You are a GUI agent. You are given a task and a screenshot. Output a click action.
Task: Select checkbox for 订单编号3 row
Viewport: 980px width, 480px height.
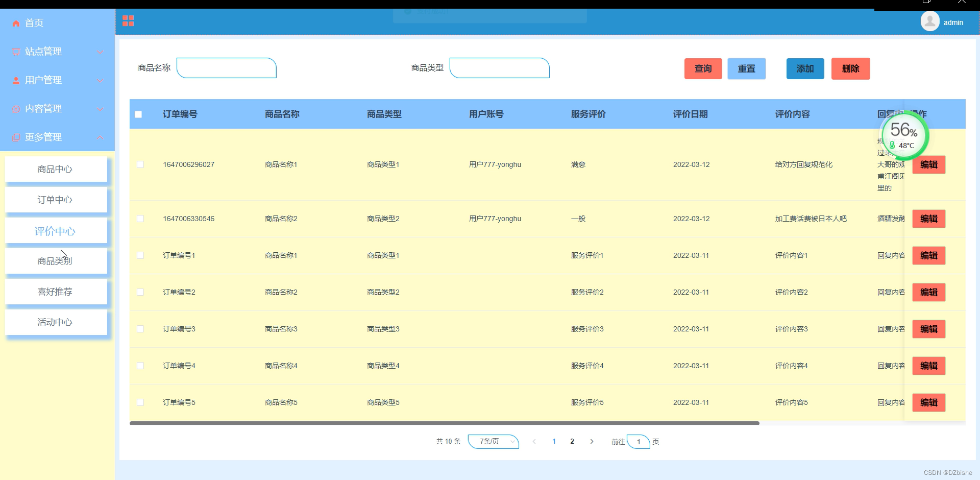pos(140,329)
